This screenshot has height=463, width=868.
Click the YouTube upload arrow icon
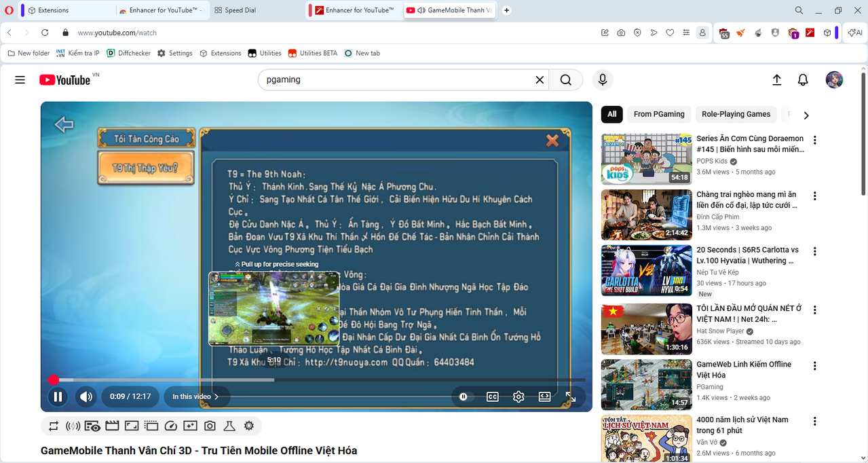point(777,80)
